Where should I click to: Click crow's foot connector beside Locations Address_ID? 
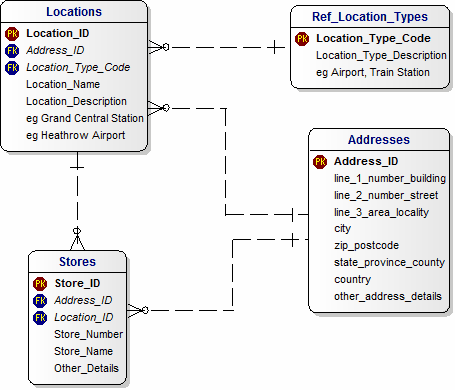[159, 47]
